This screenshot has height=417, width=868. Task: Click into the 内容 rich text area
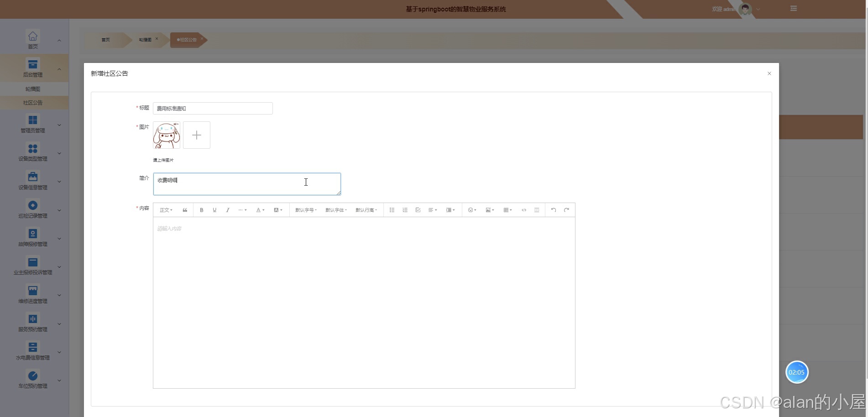coord(364,302)
